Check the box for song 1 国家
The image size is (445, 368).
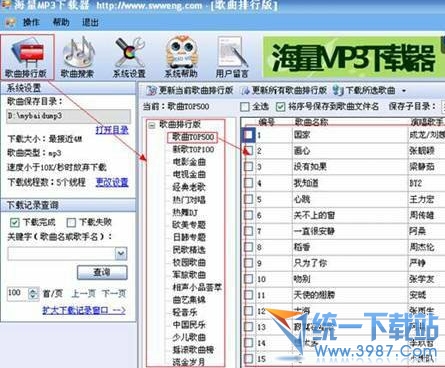coord(248,135)
